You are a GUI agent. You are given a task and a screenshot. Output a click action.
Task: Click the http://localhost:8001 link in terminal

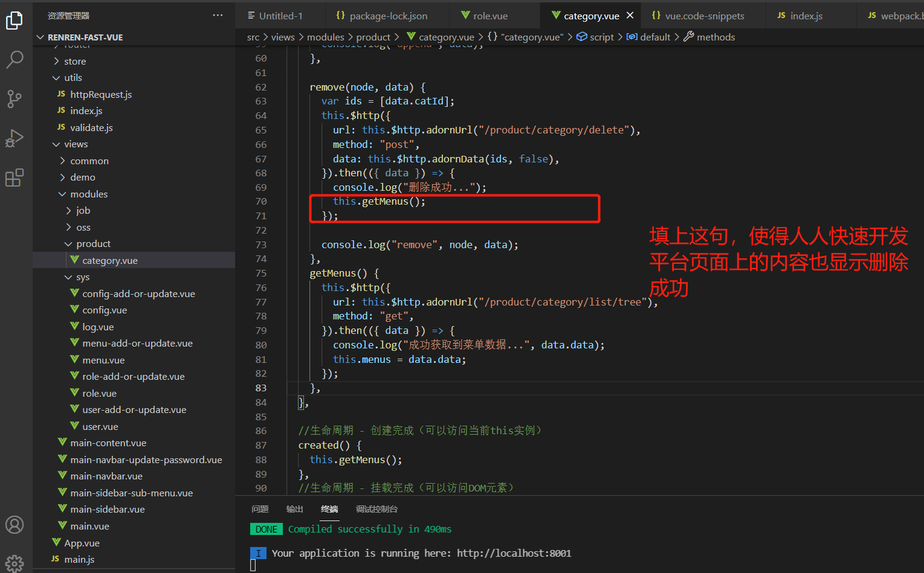pyautogui.click(x=514, y=553)
